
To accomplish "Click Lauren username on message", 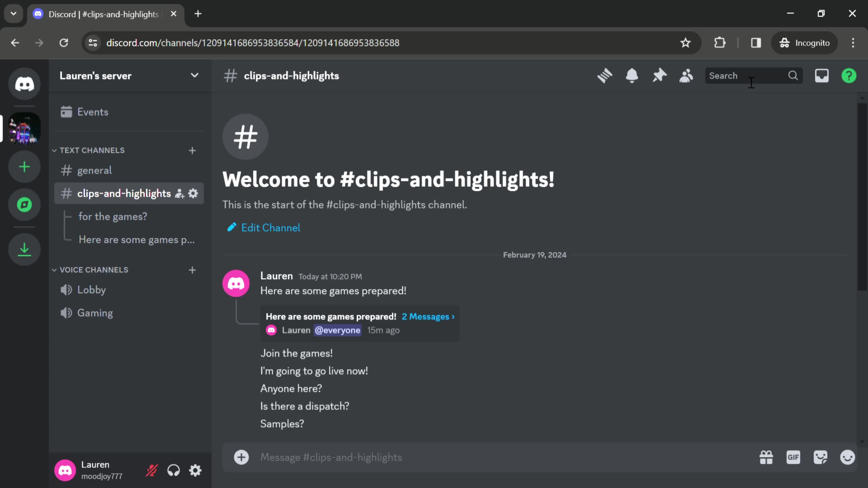I will click(277, 276).
